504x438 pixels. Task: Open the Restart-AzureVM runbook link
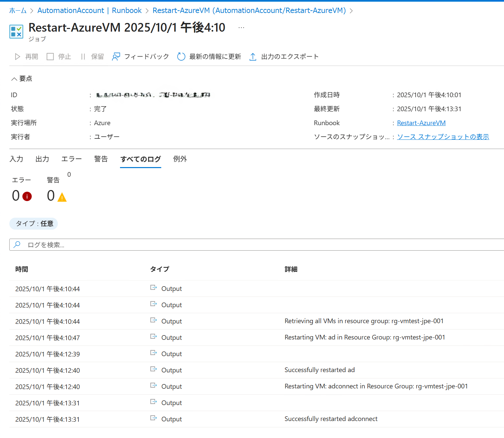point(421,123)
